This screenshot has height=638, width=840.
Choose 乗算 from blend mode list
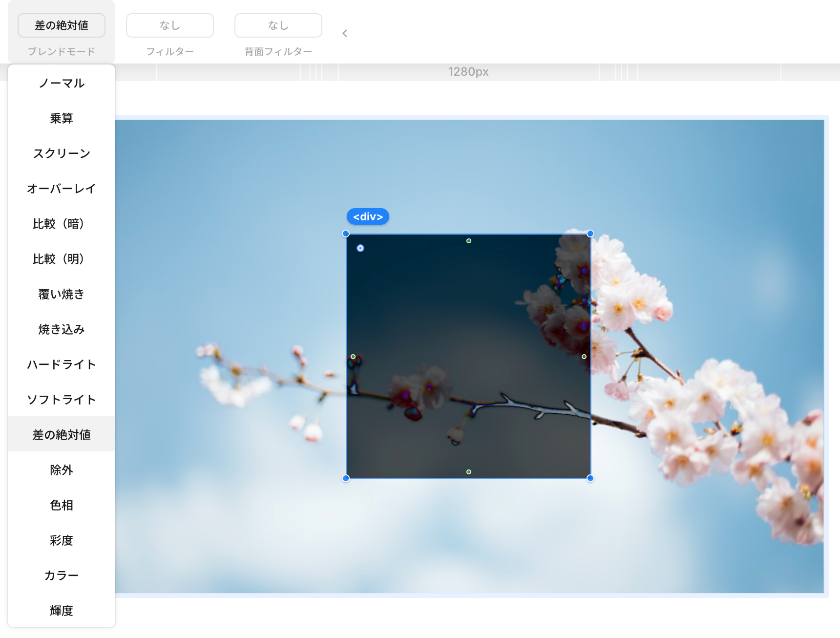pos(62,118)
